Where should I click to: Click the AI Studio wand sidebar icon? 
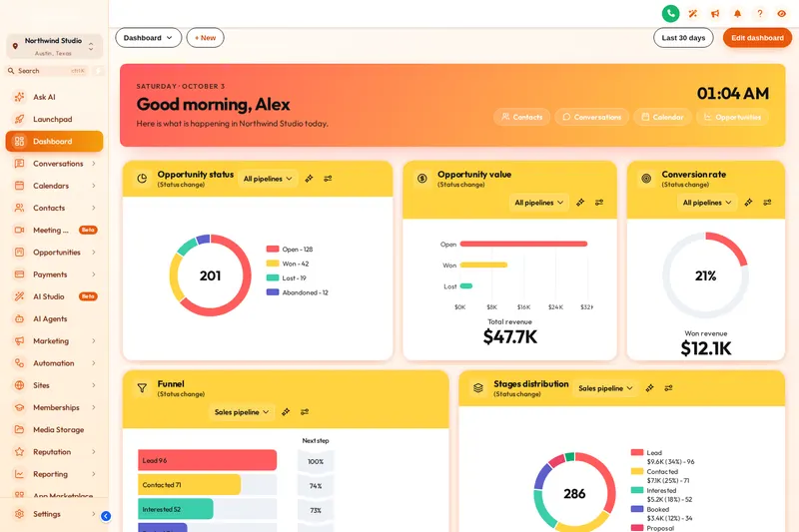(19, 296)
